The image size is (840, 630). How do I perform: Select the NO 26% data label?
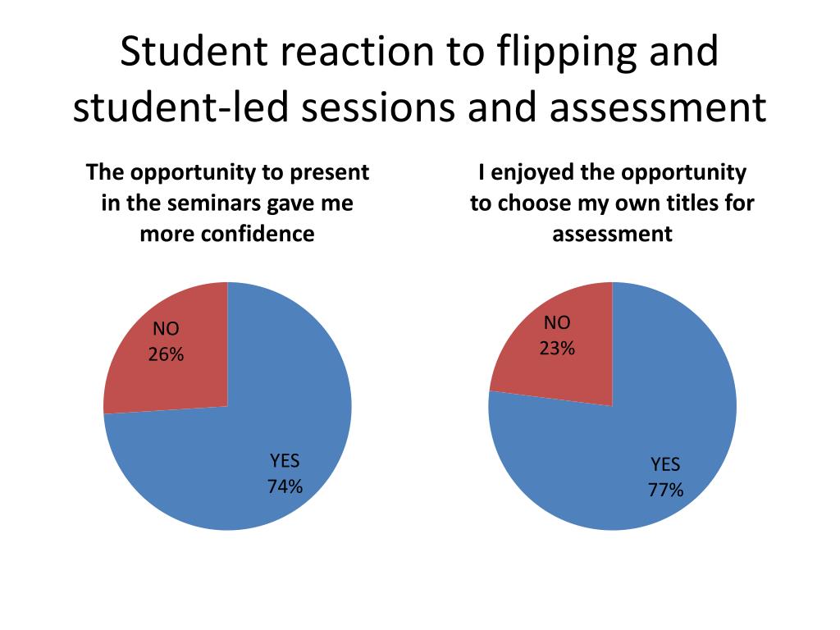point(166,341)
